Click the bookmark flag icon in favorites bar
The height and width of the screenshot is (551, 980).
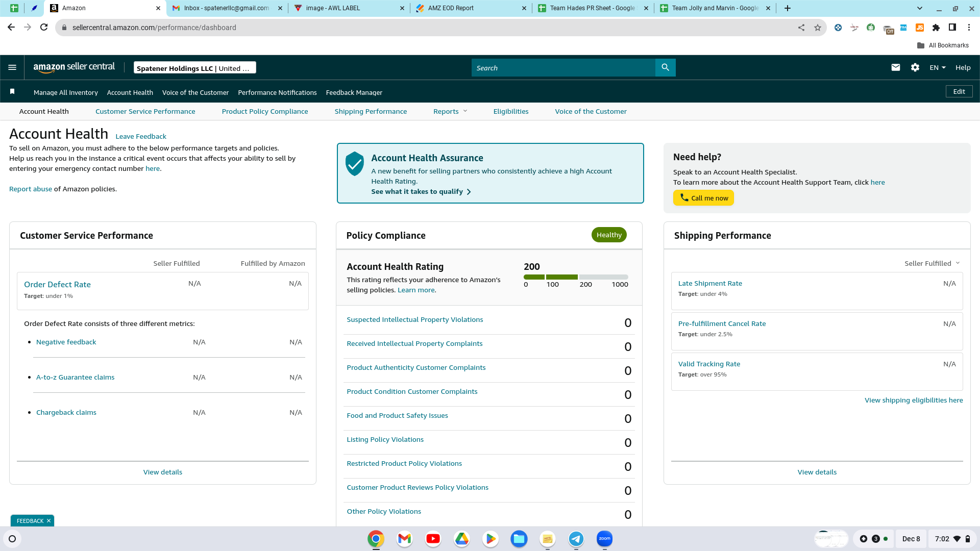[12, 92]
